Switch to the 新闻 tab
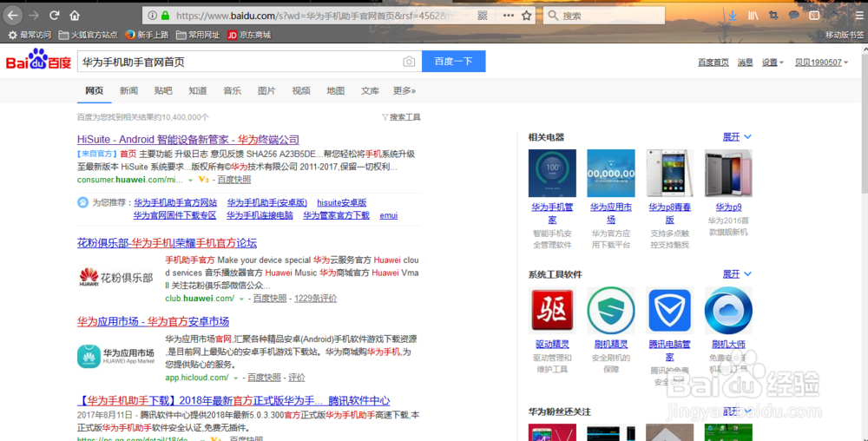This screenshot has height=441, width=868. click(x=128, y=91)
